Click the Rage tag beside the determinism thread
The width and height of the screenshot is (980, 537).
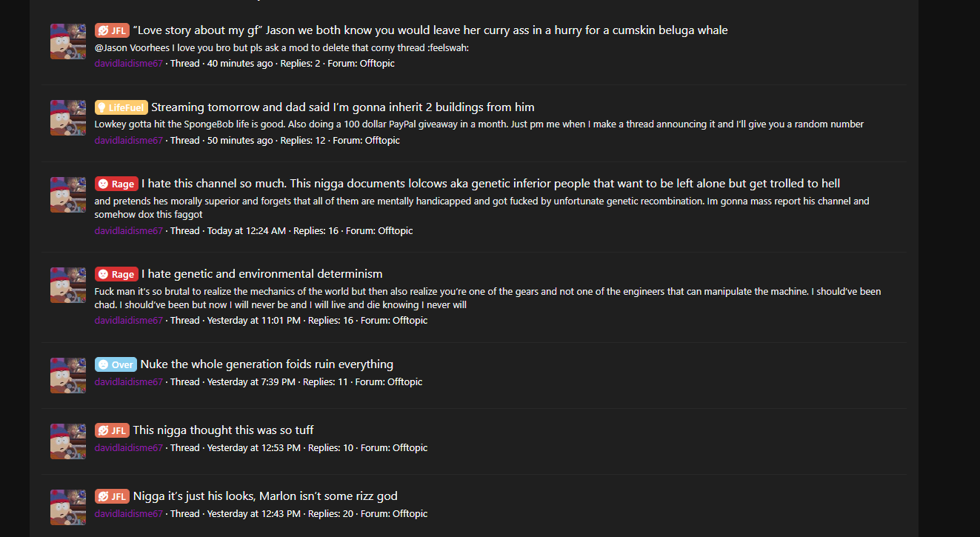tap(116, 274)
